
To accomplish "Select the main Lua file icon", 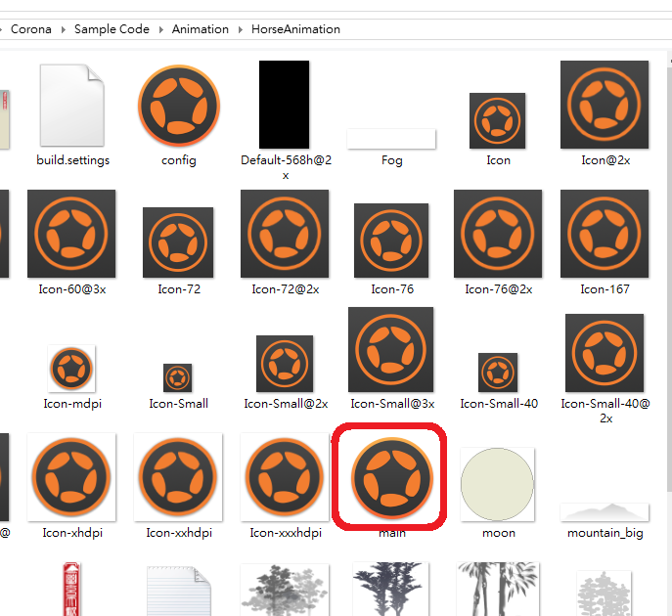I will (x=391, y=477).
